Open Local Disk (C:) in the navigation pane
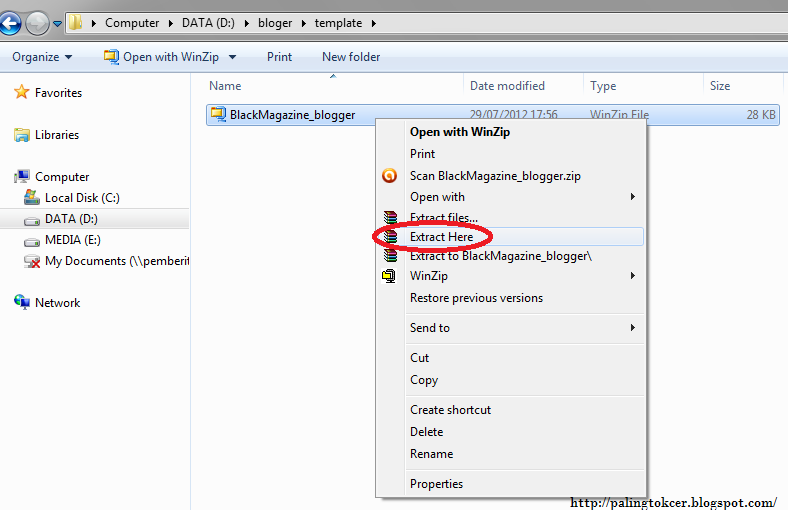This screenshot has width=788, height=510. pyautogui.click(x=82, y=198)
